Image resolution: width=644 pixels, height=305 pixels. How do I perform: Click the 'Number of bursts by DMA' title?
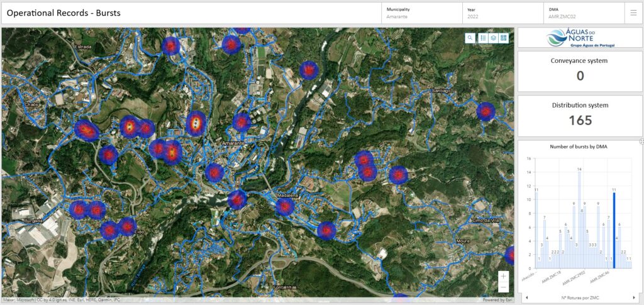pyautogui.click(x=579, y=147)
